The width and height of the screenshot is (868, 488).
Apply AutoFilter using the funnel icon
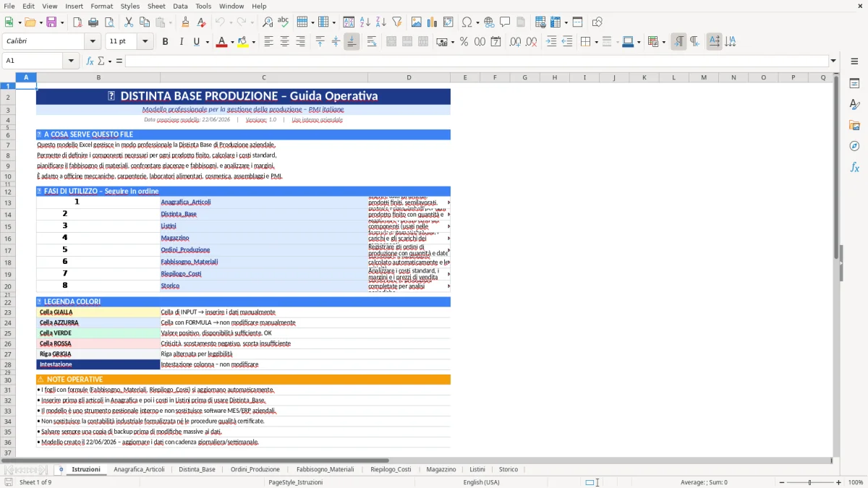point(396,22)
